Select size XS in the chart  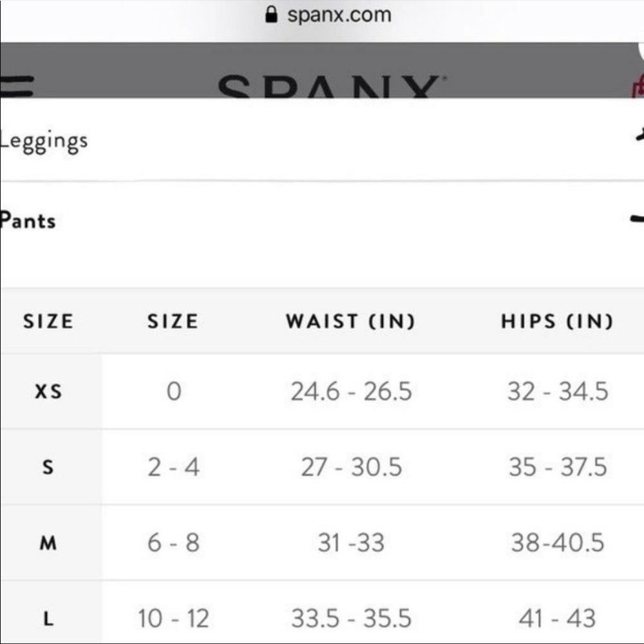point(48,392)
